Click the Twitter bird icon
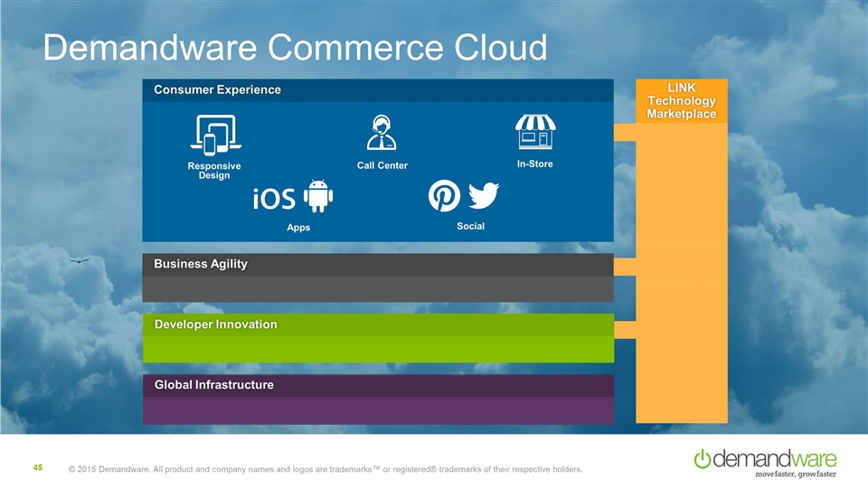Image resolution: width=868 pixels, height=488 pixels. coord(484,195)
